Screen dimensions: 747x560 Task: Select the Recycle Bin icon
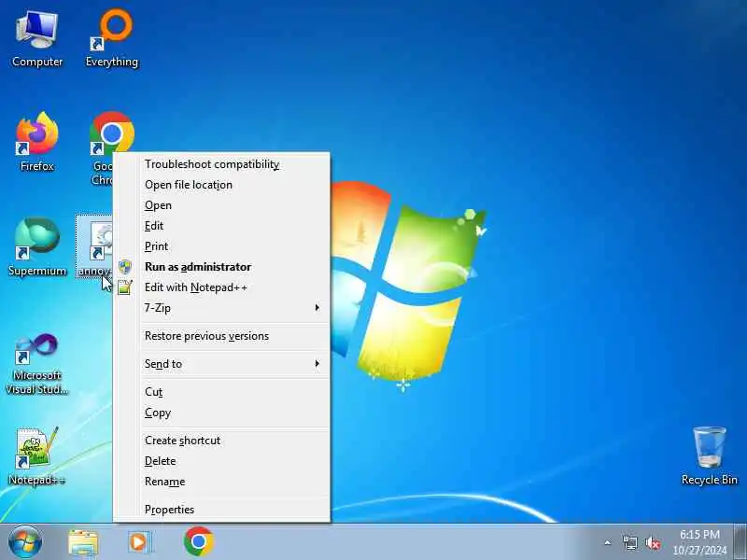[710, 456]
